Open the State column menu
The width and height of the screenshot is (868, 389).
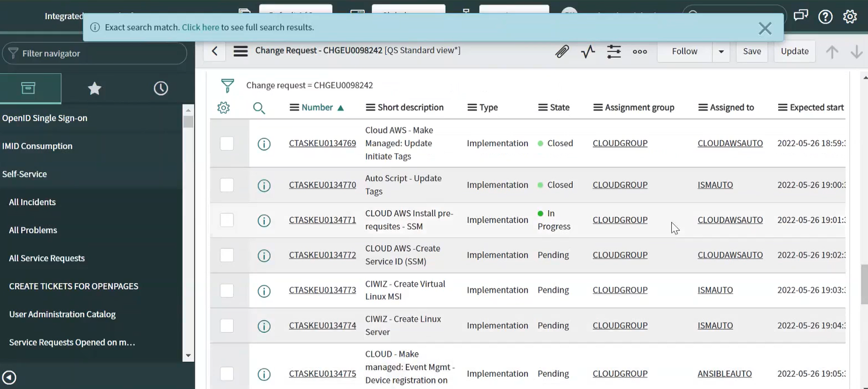[541, 107]
